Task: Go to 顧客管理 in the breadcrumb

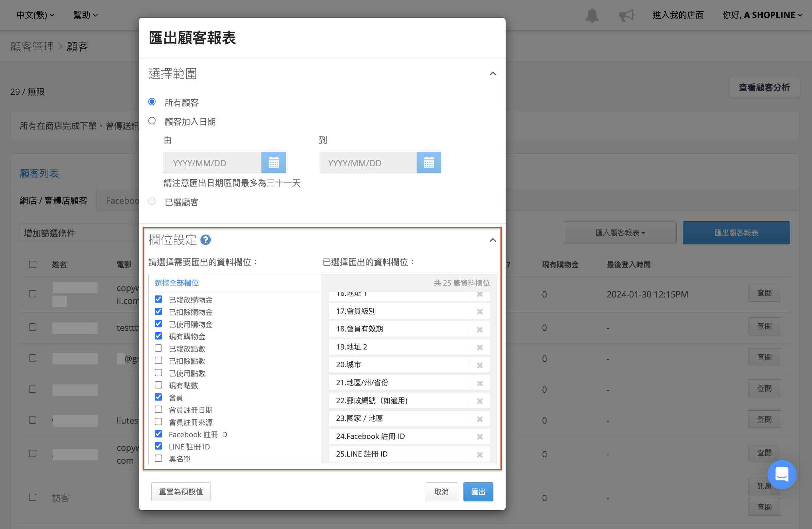Action: [32, 47]
